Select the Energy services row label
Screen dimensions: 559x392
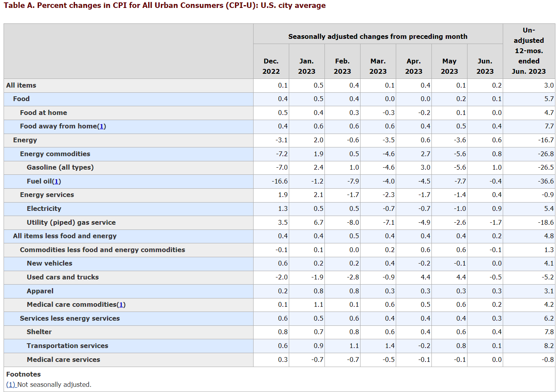47,195
